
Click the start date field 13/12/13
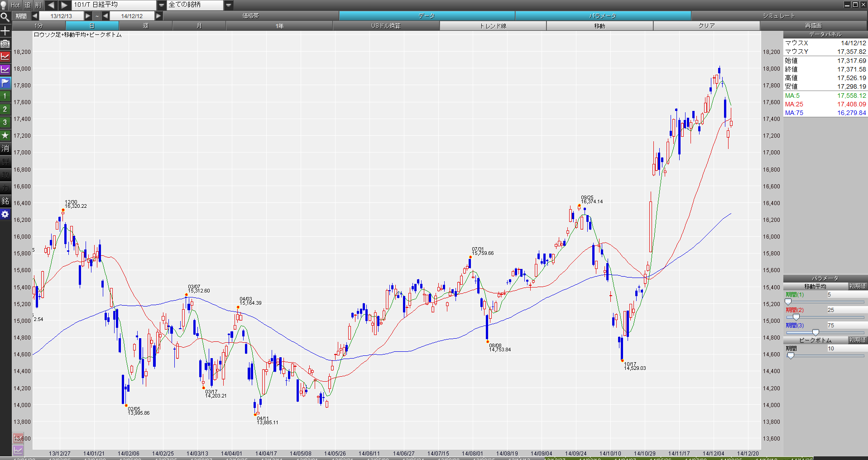click(61, 16)
